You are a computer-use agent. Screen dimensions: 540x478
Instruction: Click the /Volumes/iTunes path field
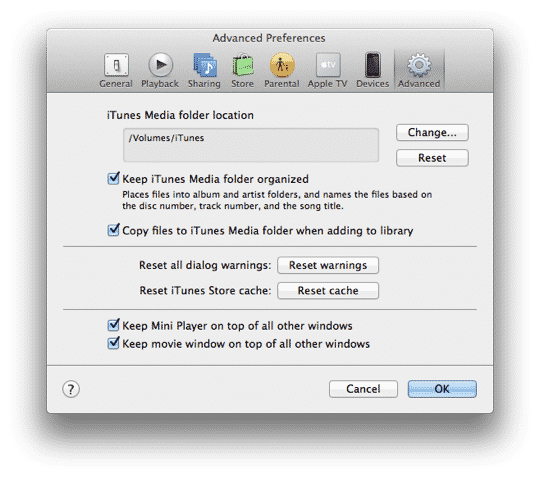(x=251, y=145)
